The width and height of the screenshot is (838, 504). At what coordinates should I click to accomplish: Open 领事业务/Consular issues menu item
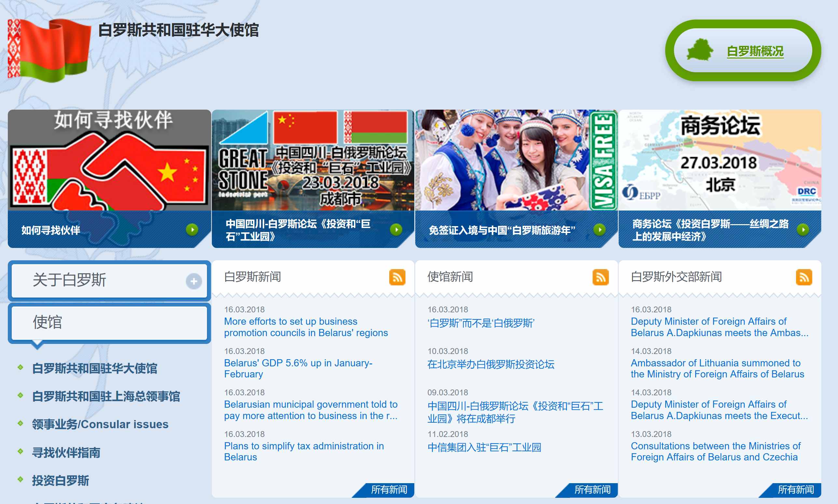point(100,424)
